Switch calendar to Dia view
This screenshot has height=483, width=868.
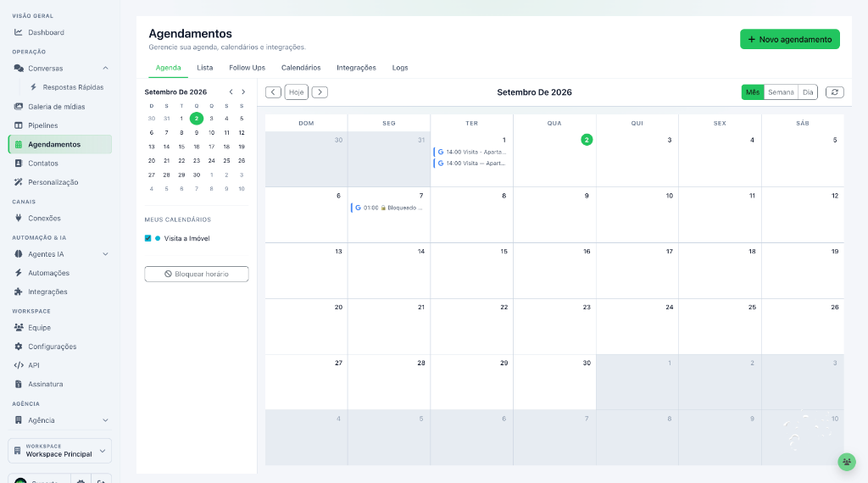pos(808,92)
